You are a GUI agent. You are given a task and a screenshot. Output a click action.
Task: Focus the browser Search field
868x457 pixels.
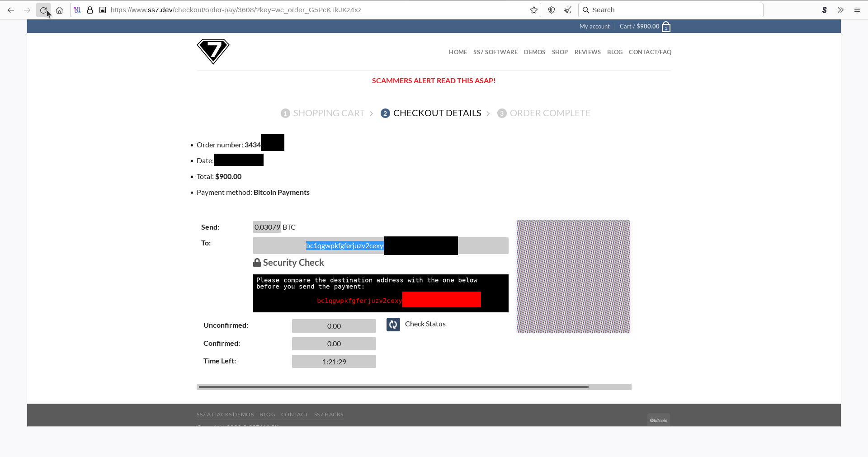click(671, 10)
